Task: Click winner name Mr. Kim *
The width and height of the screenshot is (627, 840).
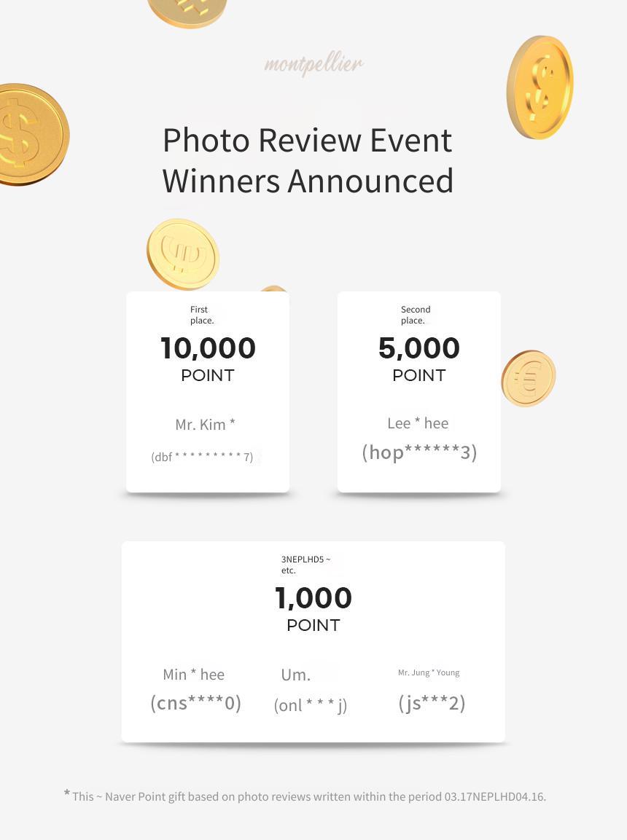Action: [x=206, y=424]
